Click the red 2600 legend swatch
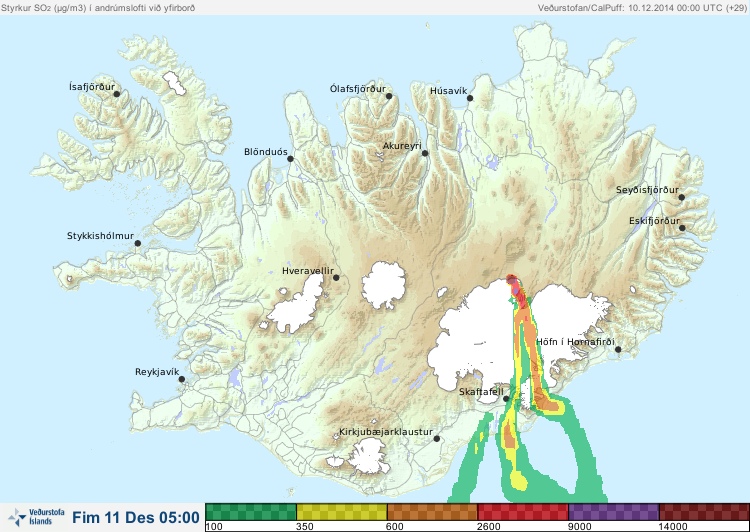The height and width of the screenshot is (532, 750). coord(523,512)
